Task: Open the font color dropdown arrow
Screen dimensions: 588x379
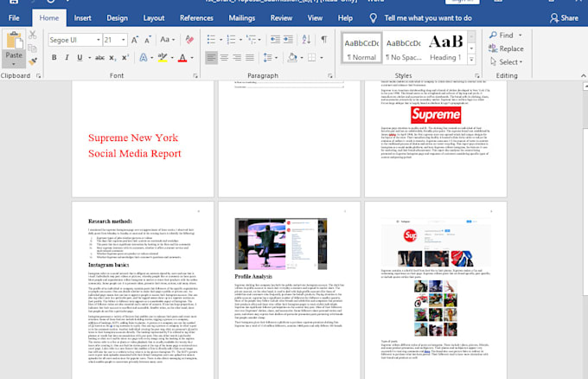Action: [x=192, y=58]
